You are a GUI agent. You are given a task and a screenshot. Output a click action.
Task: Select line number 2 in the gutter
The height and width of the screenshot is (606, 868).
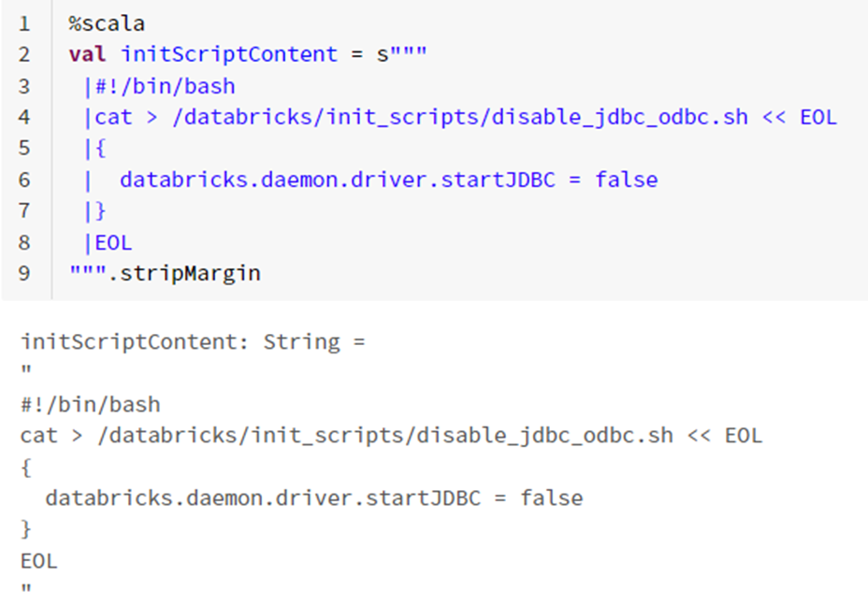(x=24, y=54)
